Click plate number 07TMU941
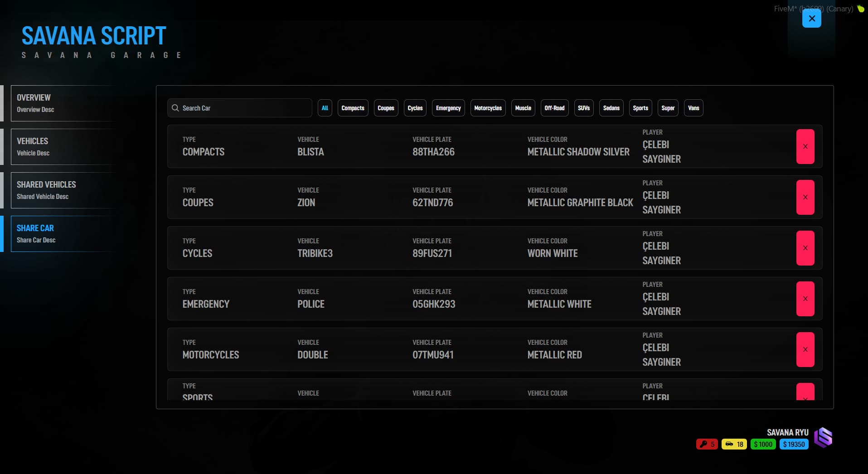This screenshot has width=868, height=474. [x=433, y=355]
